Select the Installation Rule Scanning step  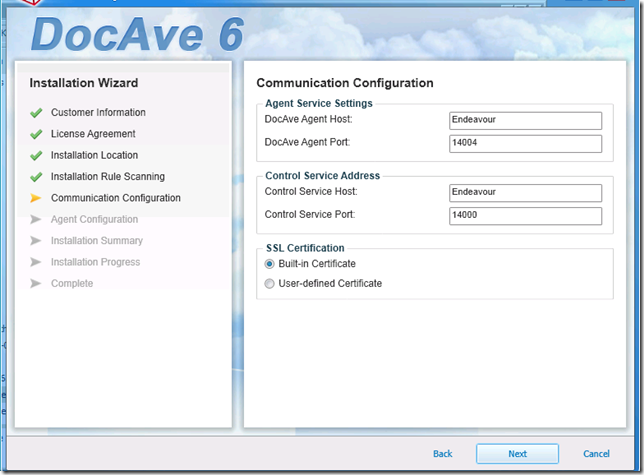coord(108,177)
